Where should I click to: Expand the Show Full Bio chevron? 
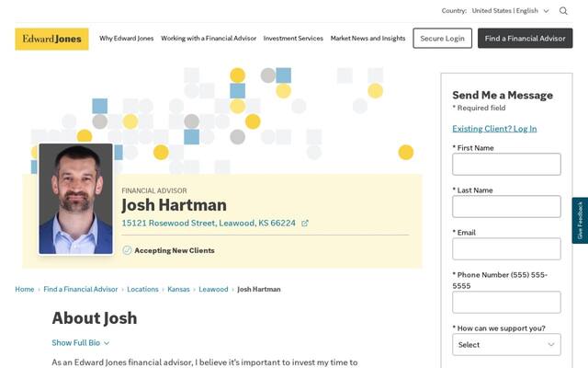pos(107,343)
